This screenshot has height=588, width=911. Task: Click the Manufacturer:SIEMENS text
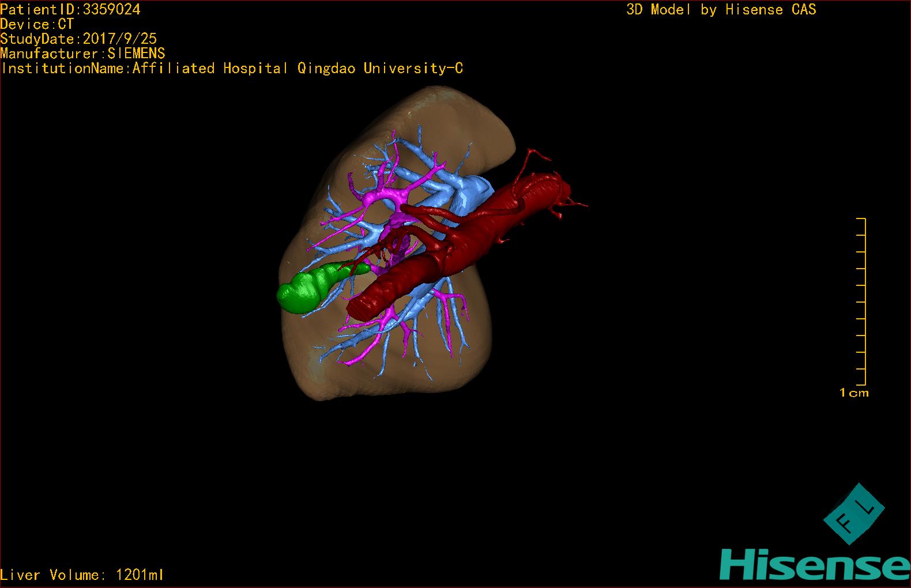coord(82,54)
